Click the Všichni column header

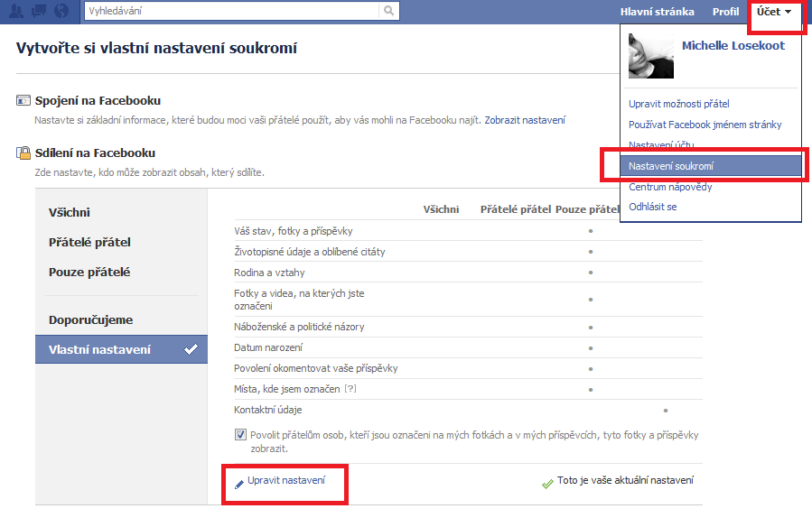[441, 209]
